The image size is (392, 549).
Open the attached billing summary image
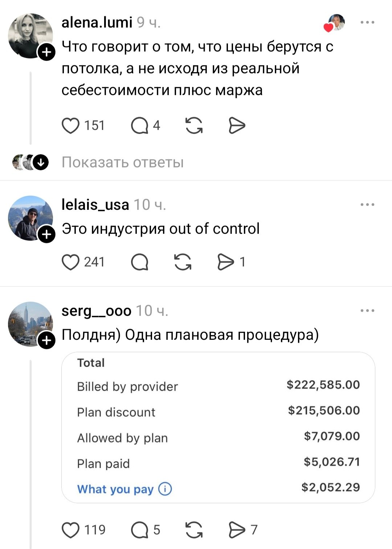pyautogui.click(x=218, y=427)
